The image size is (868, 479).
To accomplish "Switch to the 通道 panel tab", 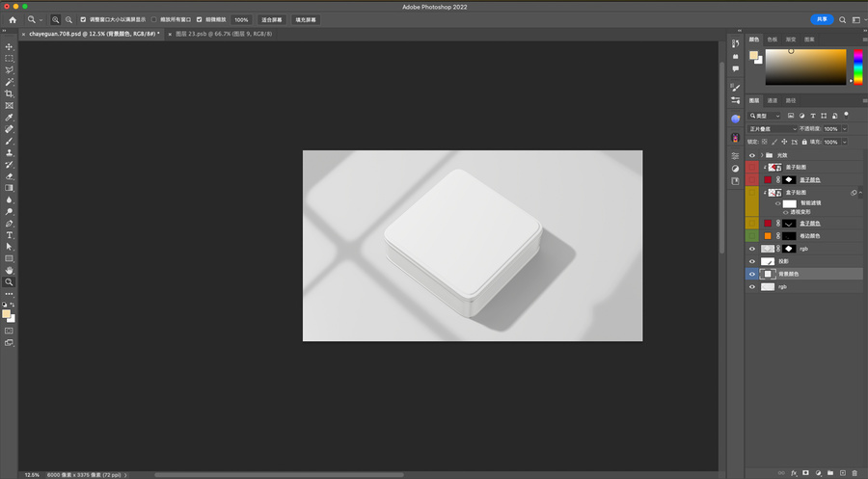I will (x=773, y=100).
